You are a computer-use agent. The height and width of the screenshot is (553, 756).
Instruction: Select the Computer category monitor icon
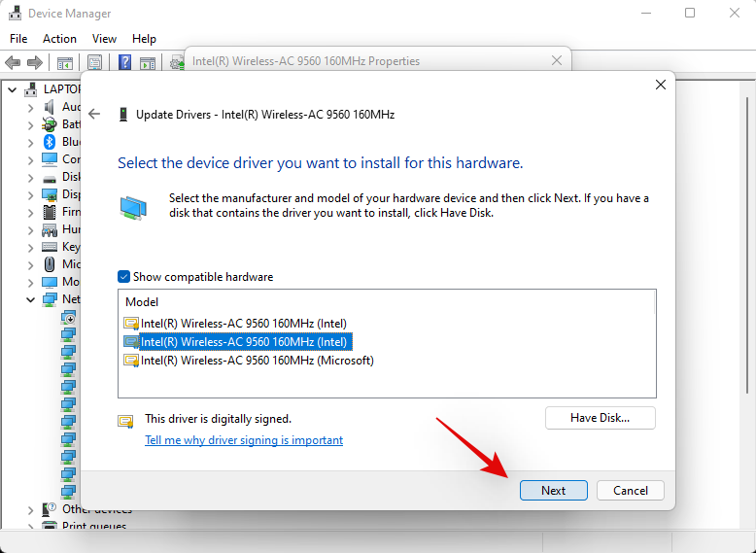click(50, 159)
